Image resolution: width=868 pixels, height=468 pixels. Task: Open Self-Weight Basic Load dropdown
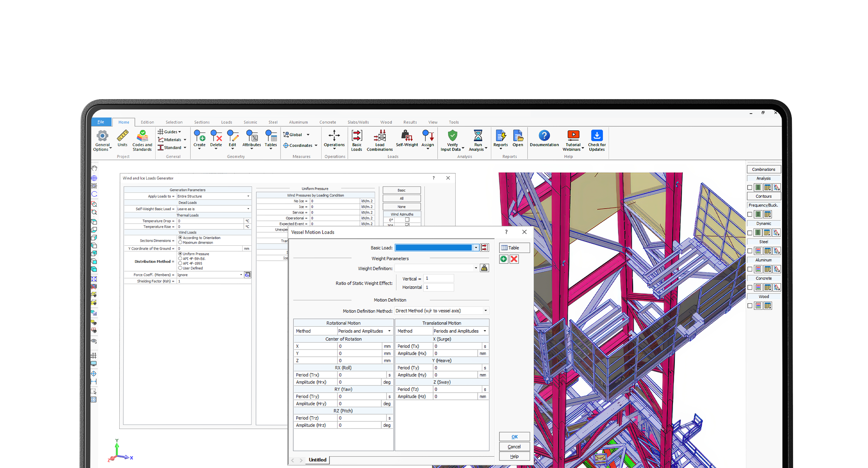[x=248, y=209]
